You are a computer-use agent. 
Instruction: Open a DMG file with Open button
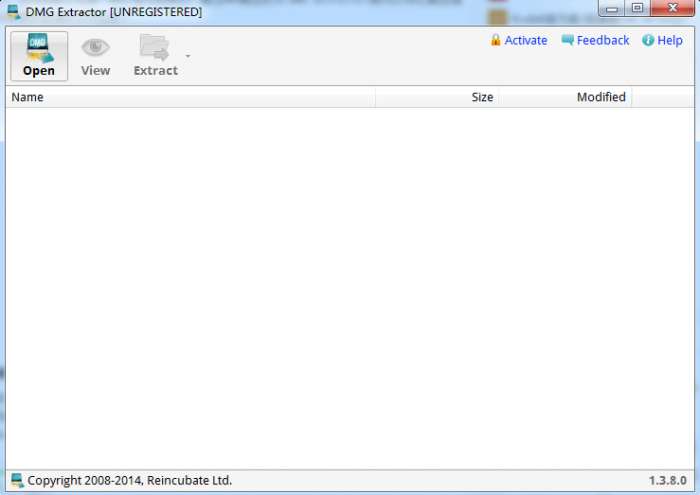point(39,56)
